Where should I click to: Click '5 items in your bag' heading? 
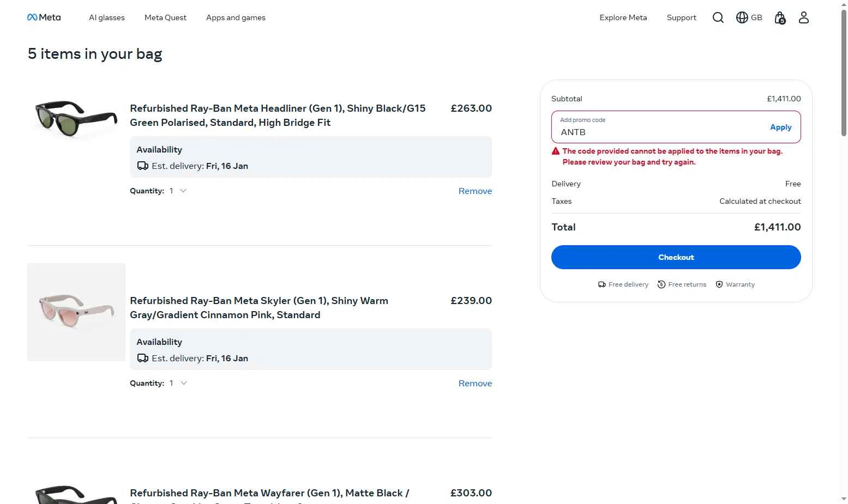tap(95, 54)
